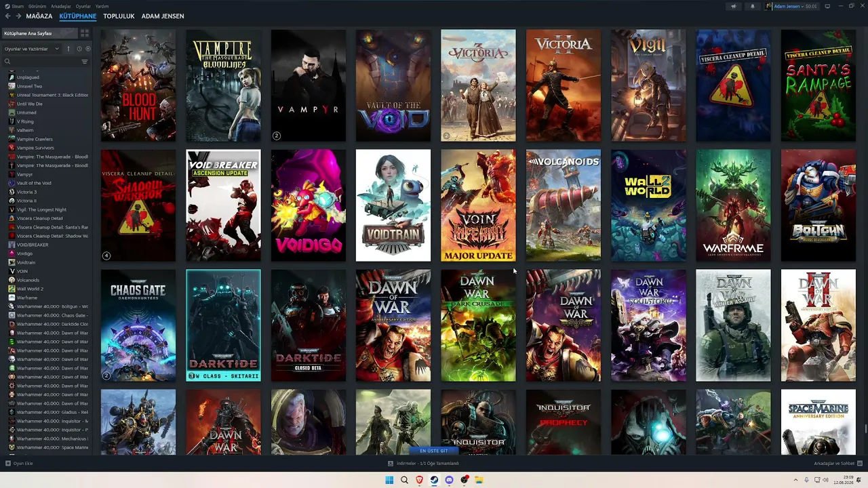
Task: Open the Görünüm menu
Action: click(37, 6)
